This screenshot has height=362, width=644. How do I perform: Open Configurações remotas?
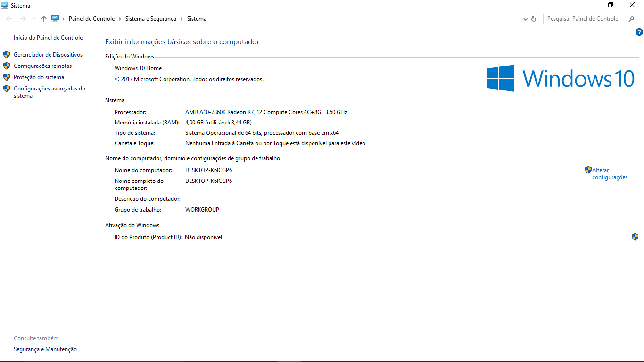coord(42,66)
